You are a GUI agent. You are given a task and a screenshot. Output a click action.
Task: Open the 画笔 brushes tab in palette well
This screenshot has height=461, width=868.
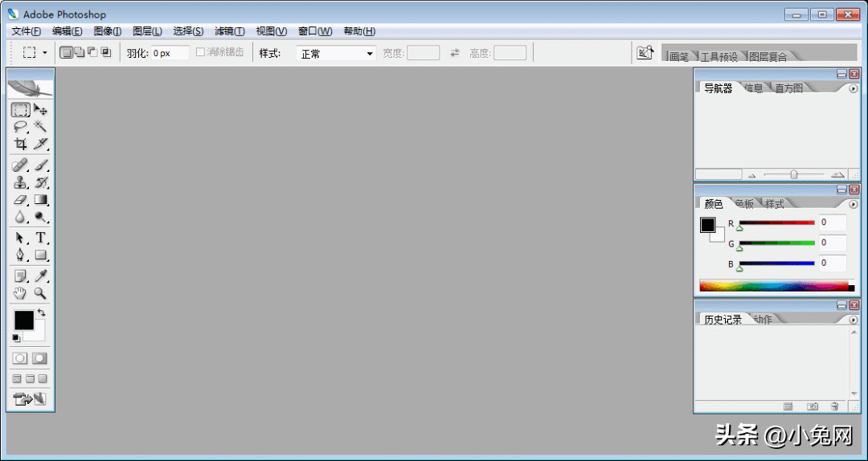(679, 56)
